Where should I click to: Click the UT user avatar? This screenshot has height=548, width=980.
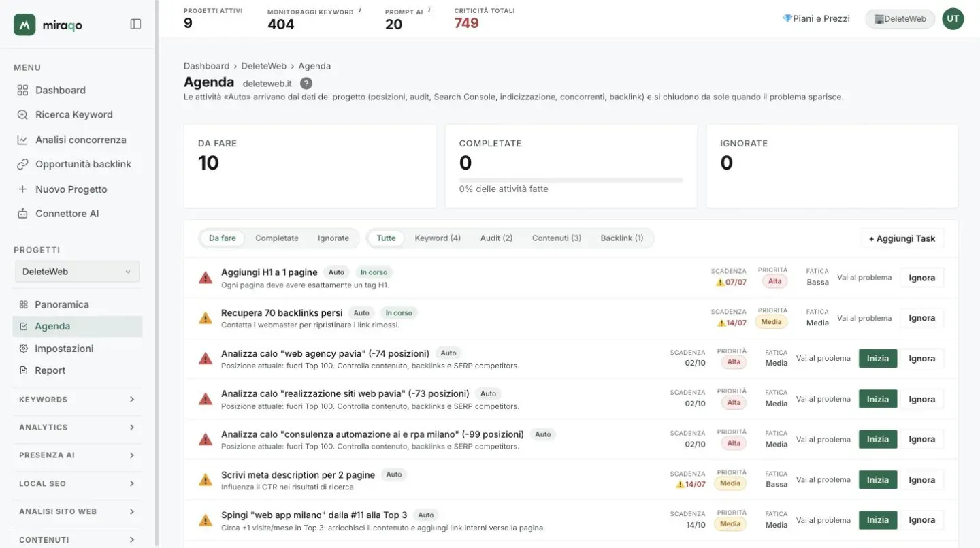tap(953, 19)
